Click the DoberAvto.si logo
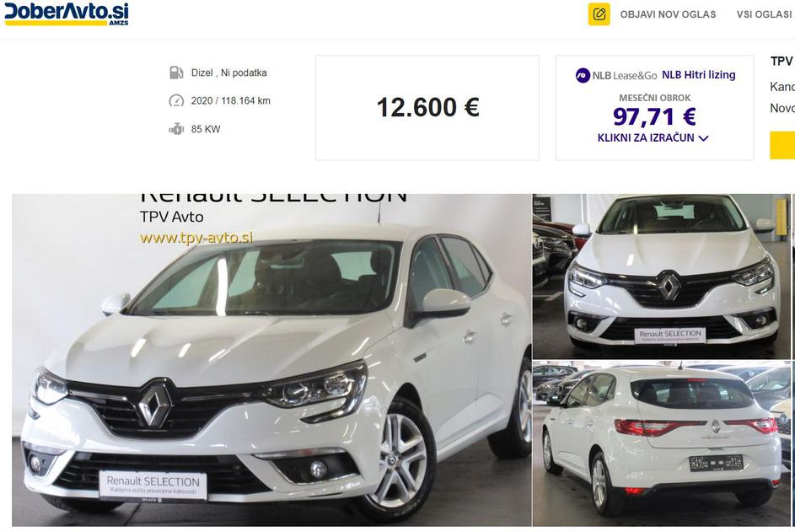The width and height of the screenshot is (795, 532). (x=67, y=13)
